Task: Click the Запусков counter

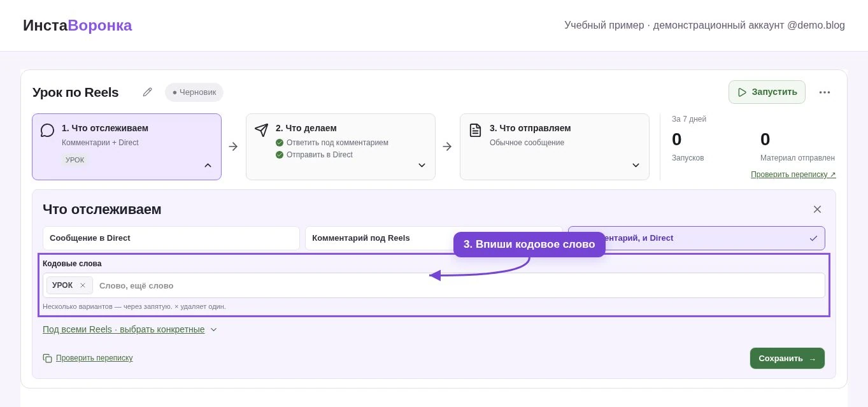Action: (x=688, y=146)
